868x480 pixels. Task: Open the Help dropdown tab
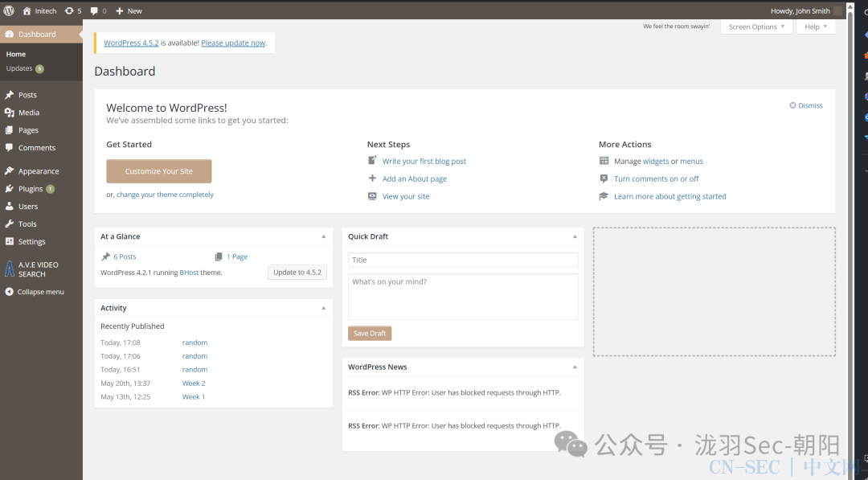tap(816, 27)
